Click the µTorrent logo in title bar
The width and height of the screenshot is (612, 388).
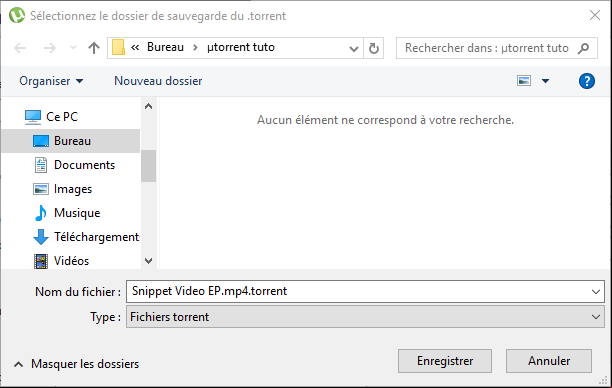[x=17, y=16]
